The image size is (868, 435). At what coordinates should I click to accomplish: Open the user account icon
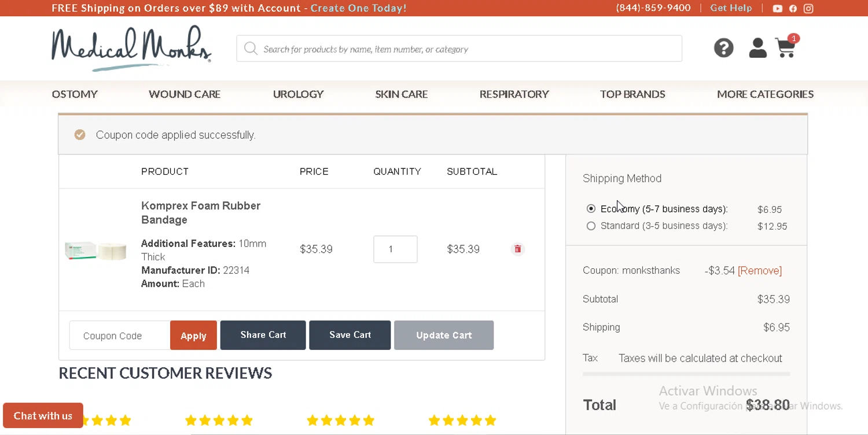(x=757, y=48)
